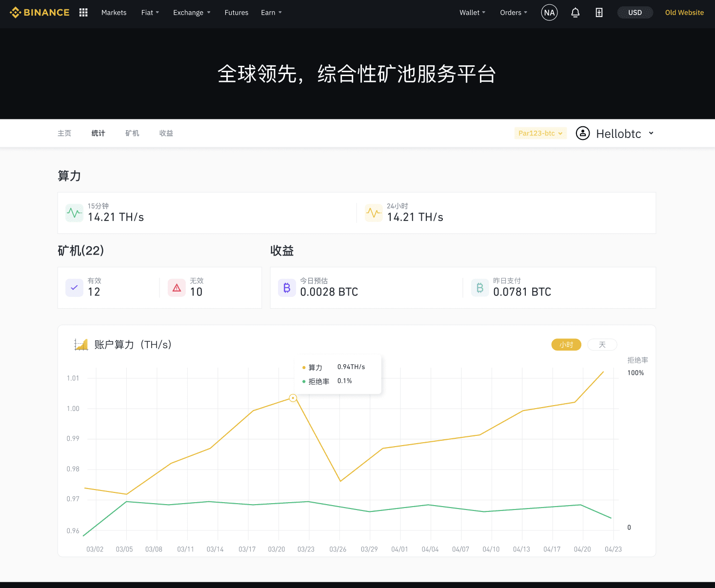Image resolution: width=715 pixels, height=588 pixels.
Task: Click the 15-minute hashrate wave icon
Action: tap(74, 213)
